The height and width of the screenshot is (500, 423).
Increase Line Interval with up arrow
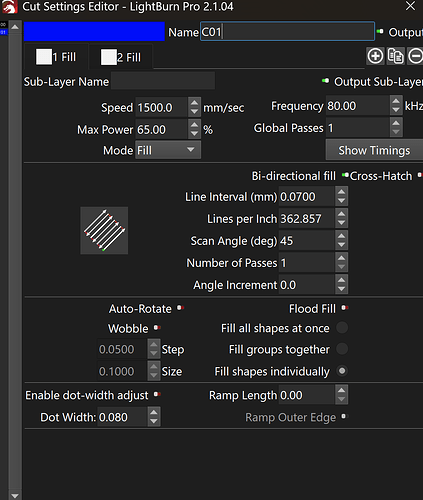tap(341, 192)
